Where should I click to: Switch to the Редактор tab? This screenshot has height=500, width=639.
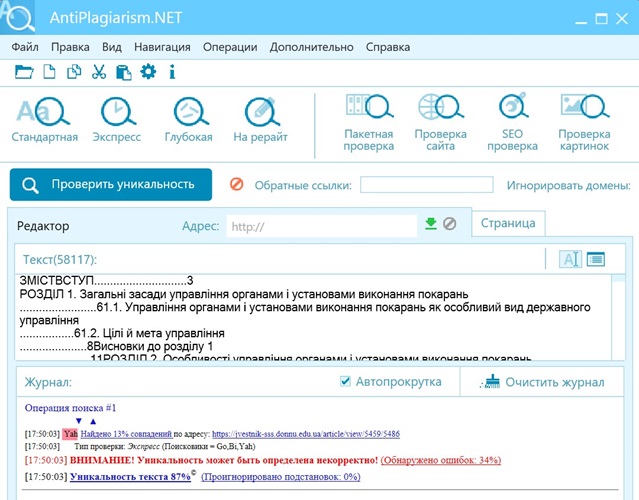tap(43, 226)
